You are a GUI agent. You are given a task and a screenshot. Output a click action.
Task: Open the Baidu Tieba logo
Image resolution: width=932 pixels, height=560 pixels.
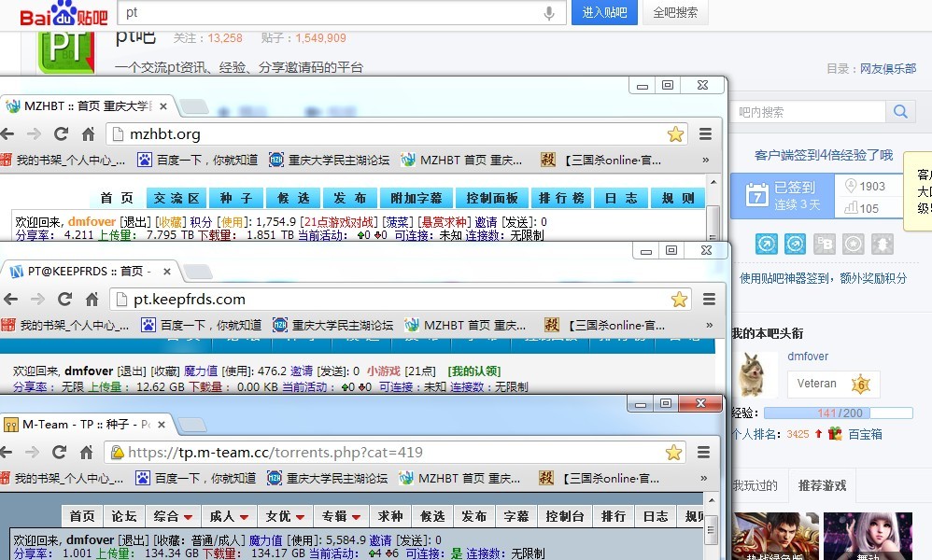tap(64, 14)
